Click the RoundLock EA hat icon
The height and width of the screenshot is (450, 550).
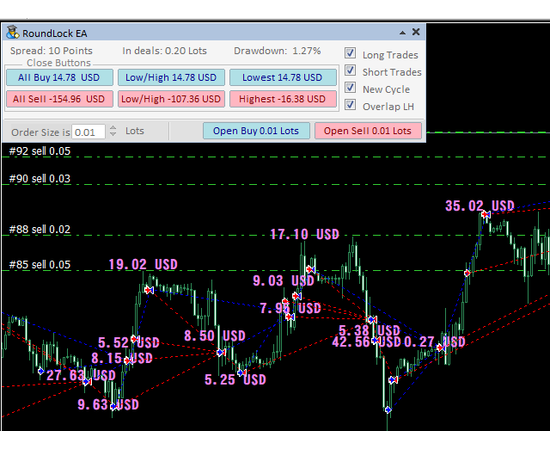pos(13,32)
